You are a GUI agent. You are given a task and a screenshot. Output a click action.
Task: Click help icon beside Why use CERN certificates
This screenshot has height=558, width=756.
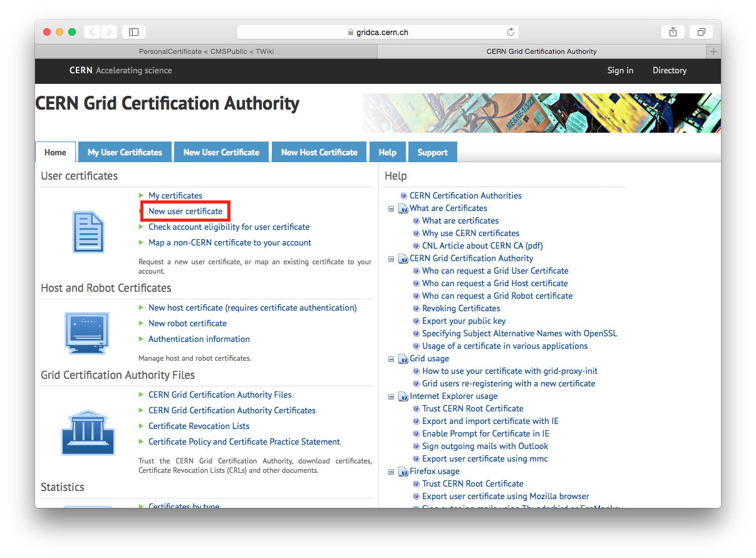coord(417,234)
